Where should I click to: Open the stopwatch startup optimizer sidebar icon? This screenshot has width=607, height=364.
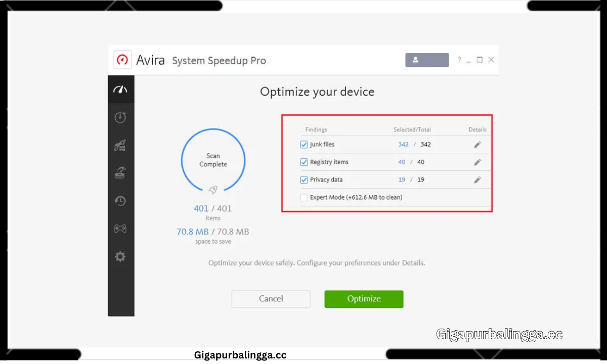pos(120,117)
